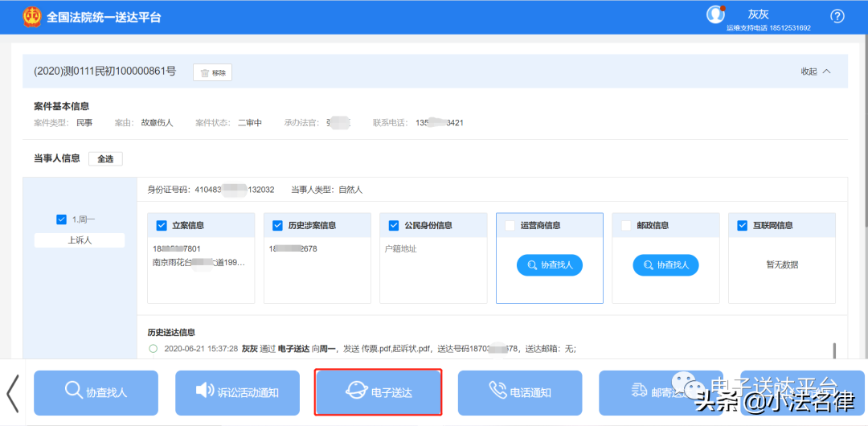The image size is (868, 426).
Task: Click speaker icon on 诉讼活动通知 button
Action: [204, 391]
